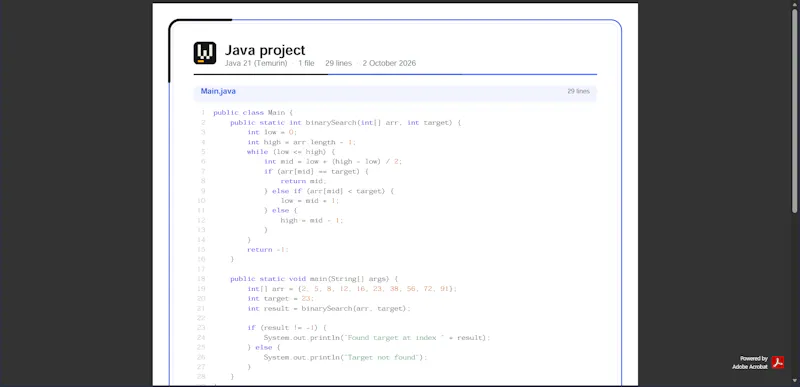
Task: Click the line 'high = mid - 1;'
Action: (312, 220)
